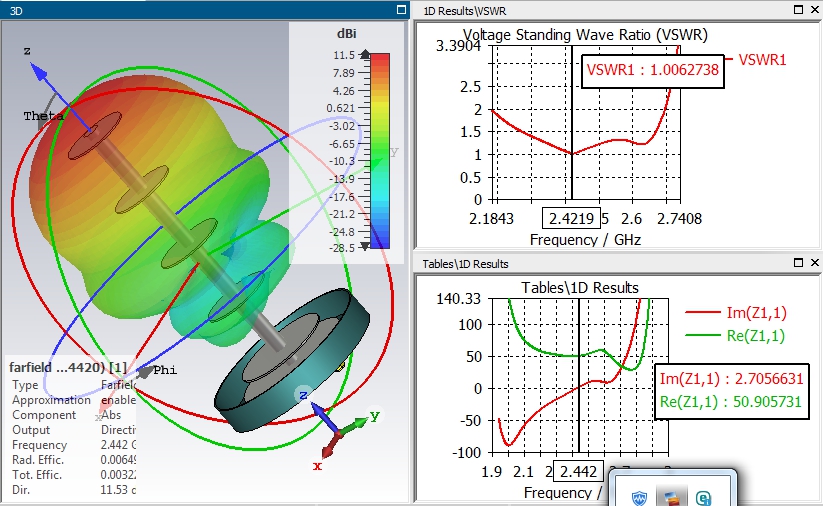Click the bottom arrow of the dBi color scale
The image size is (823, 506).
coord(365,246)
